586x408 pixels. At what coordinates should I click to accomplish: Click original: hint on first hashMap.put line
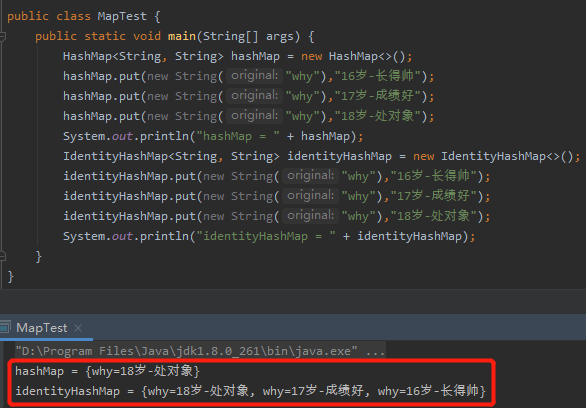point(255,76)
